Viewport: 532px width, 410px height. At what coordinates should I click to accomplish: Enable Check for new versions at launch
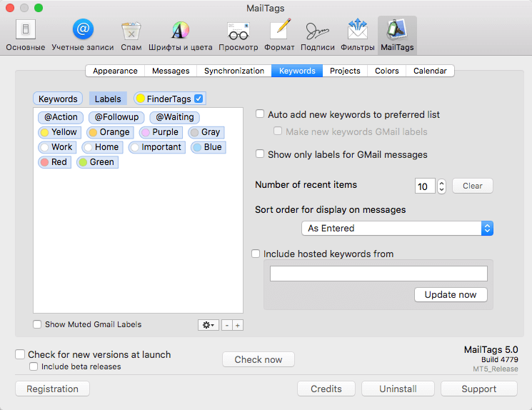[x=20, y=354]
